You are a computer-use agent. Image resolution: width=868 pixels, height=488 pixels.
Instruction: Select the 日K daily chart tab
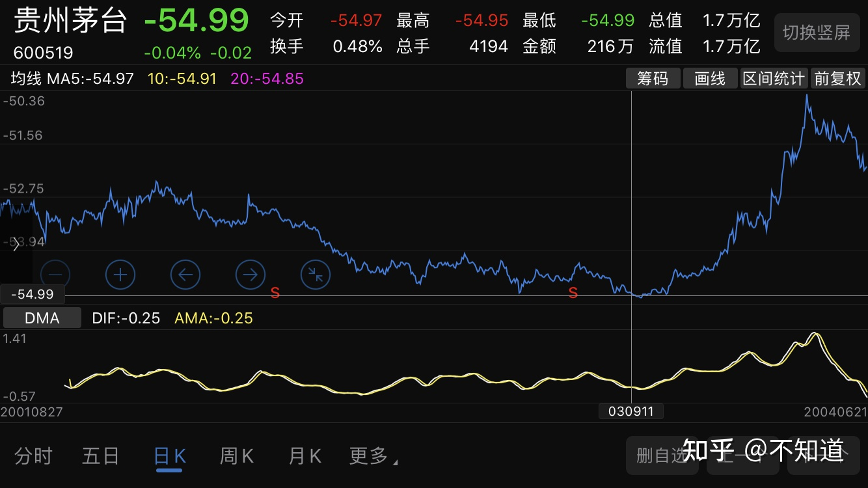pos(169,456)
